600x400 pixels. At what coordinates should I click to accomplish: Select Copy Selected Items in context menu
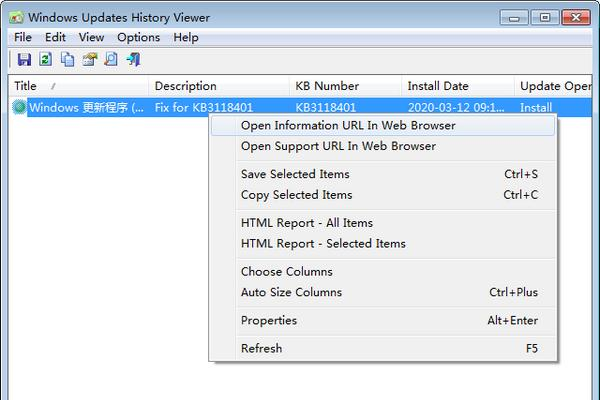pos(383,195)
